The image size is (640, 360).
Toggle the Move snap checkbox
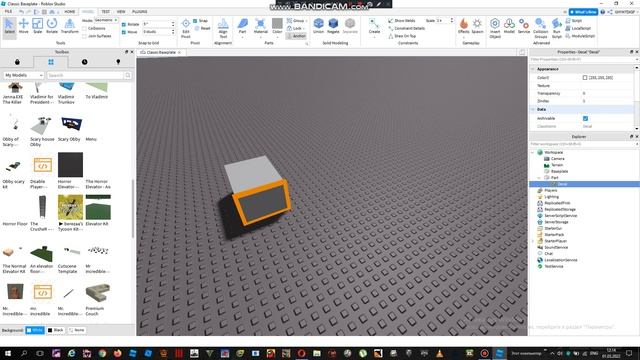click(124, 32)
